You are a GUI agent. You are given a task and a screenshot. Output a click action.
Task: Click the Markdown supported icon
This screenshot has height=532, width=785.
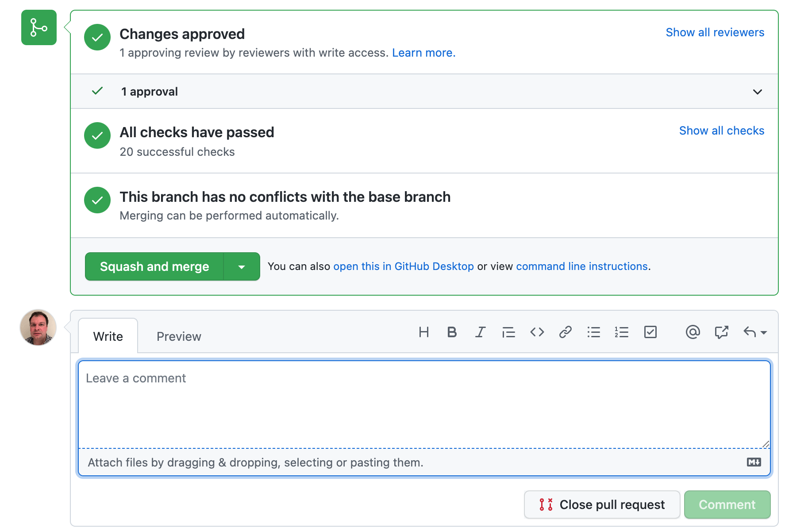(754, 462)
